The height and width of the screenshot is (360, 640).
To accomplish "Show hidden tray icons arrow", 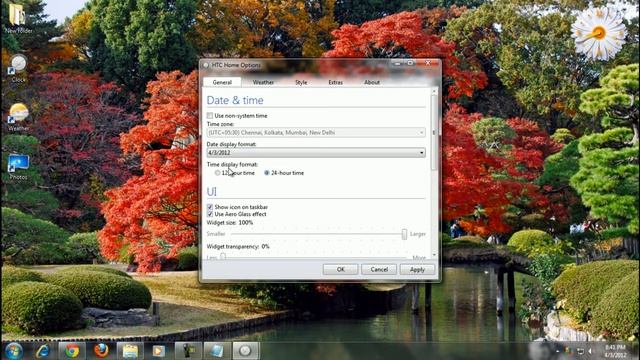I will 558,351.
